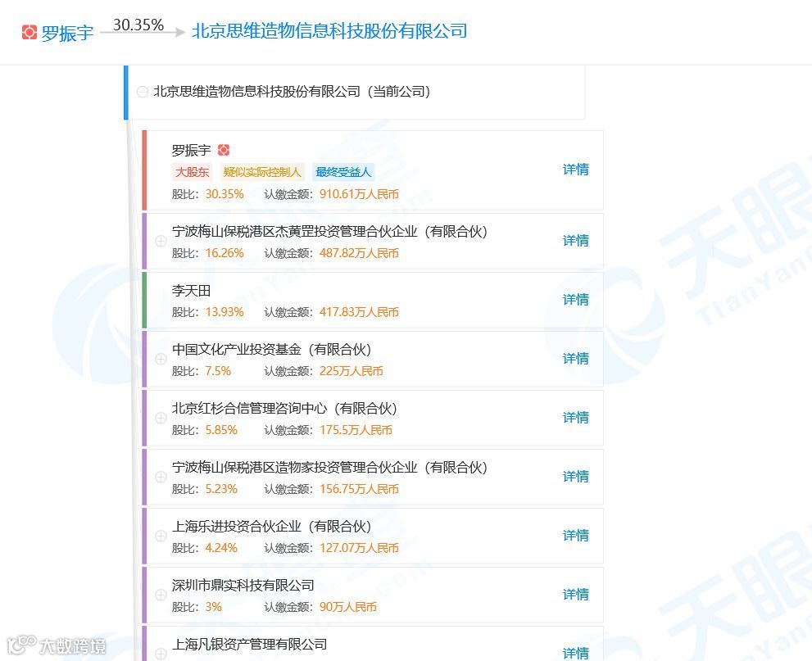Open 详情 for 宁波梅山保税港区造物家投资管理合伙企业
The width and height of the screenshot is (812, 661).
tap(576, 477)
